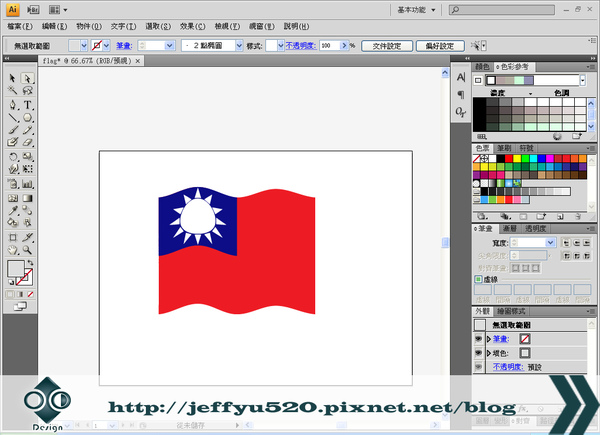Select the Blob Brush tool
The image size is (600, 435).
pyautogui.click(x=12, y=142)
